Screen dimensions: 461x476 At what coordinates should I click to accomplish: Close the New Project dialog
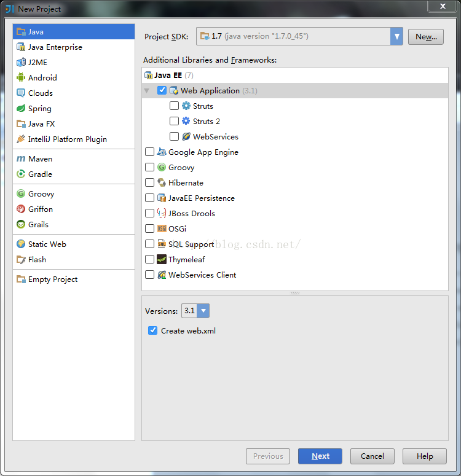(443, 6)
